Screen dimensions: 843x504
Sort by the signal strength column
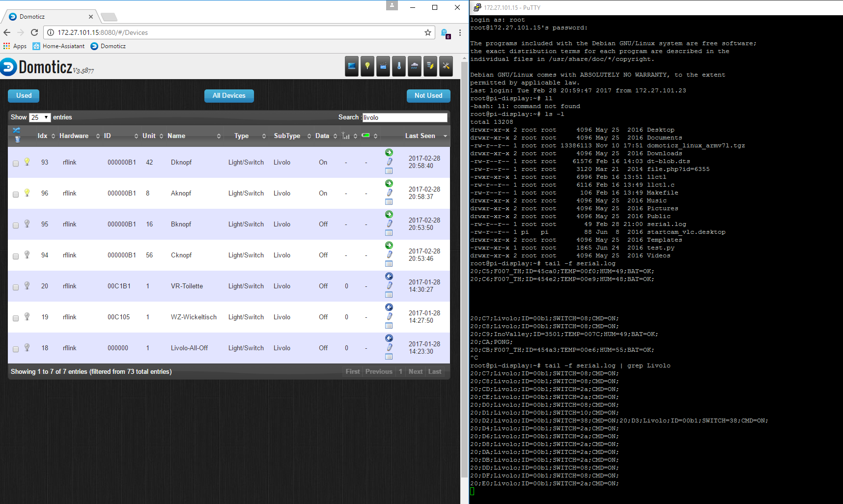click(349, 136)
